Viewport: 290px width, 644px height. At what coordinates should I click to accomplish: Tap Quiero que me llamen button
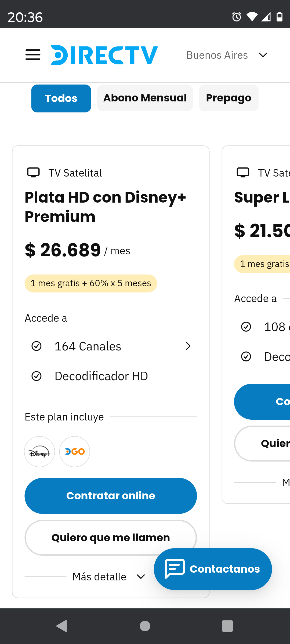111,537
